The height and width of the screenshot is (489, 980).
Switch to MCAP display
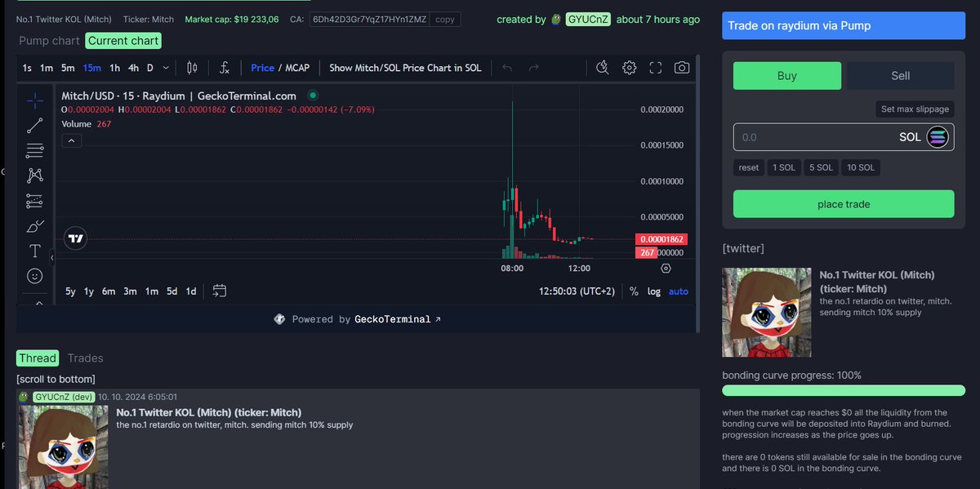point(297,68)
